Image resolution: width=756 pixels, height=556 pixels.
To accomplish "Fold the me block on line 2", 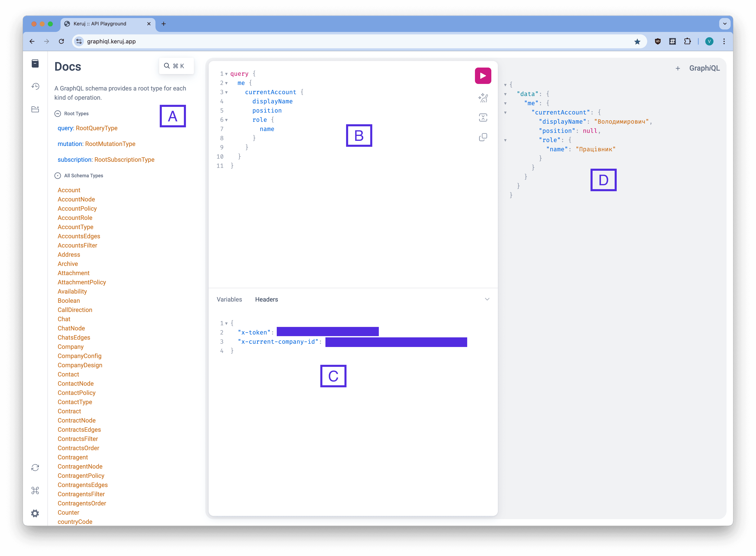I will tap(226, 83).
